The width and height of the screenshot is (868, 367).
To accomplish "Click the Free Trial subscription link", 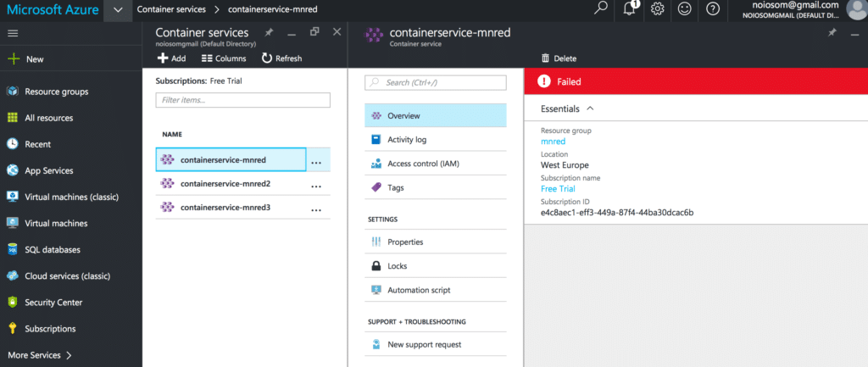I will 558,189.
